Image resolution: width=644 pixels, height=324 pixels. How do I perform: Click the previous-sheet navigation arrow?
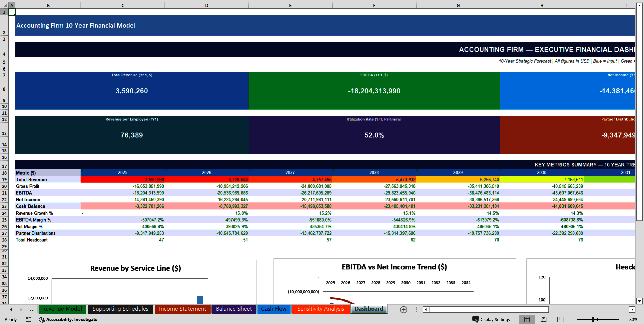tap(10, 310)
